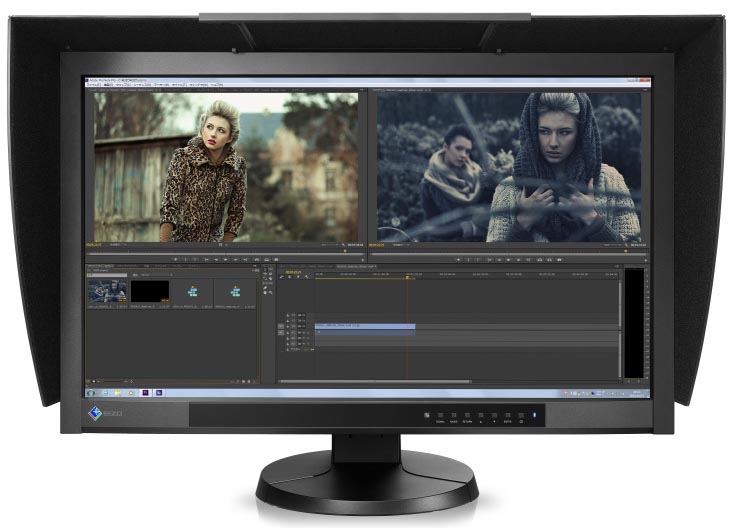The image size is (732, 528).
Task: Click Overwrite button in Source monitor
Action: (267, 260)
